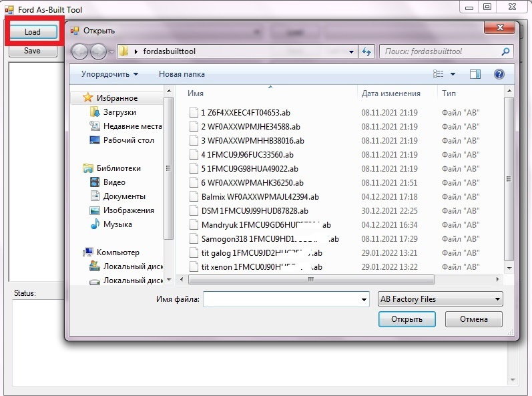The image size is (532, 396).
Task: Click Новая папка toolbar button
Action: 182,74
